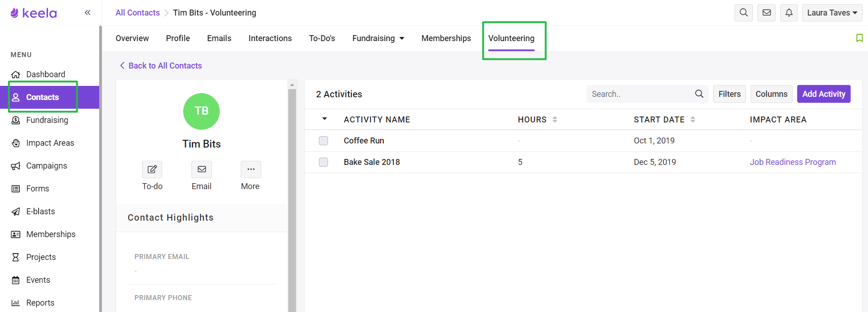Click the Activity Name column header
This screenshot has height=312, width=868.
coord(377,120)
